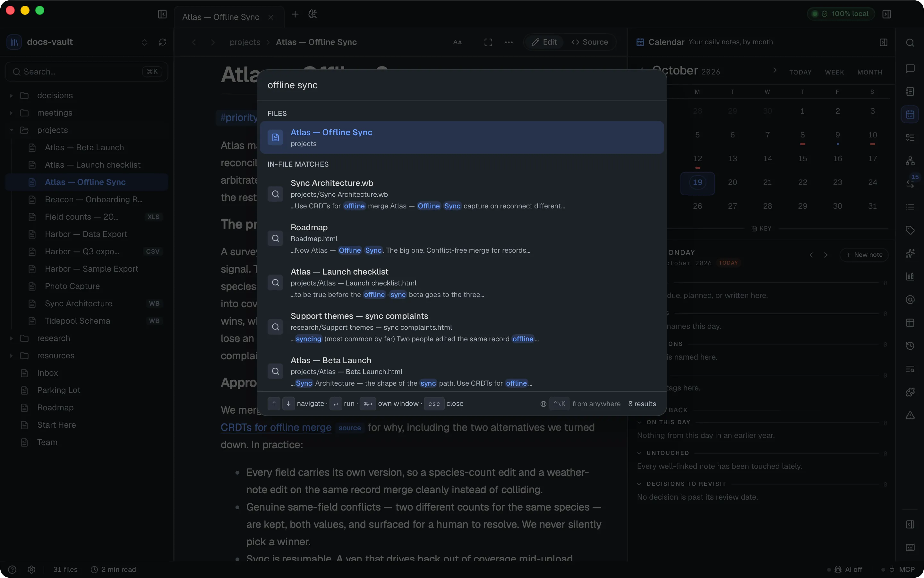Open the warning triangle icon in right rail

(x=910, y=415)
